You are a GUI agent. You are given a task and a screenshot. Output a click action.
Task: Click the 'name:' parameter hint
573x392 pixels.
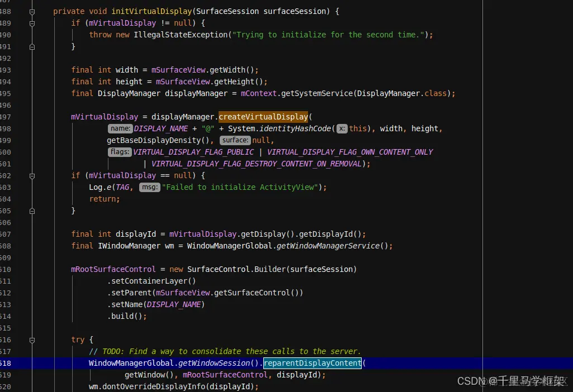(120, 128)
